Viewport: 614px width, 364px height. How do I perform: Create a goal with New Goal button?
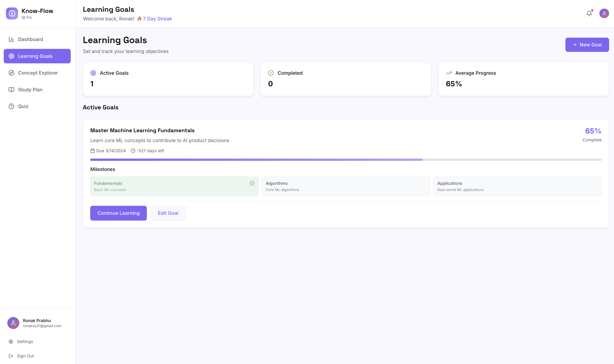click(x=587, y=45)
